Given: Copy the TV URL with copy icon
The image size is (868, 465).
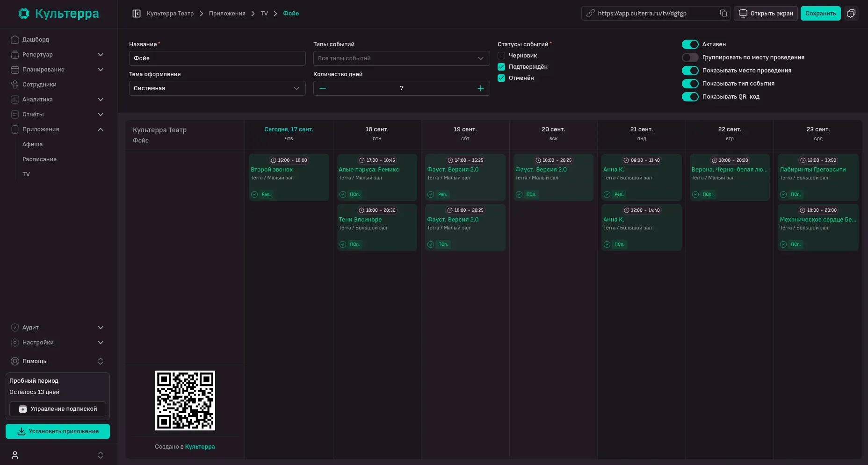Looking at the screenshot, I should [x=723, y=14].
